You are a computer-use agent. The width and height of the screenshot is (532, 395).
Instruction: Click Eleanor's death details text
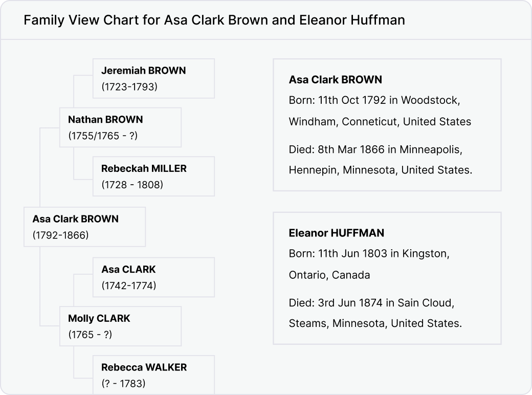click(x=375, y=313)
